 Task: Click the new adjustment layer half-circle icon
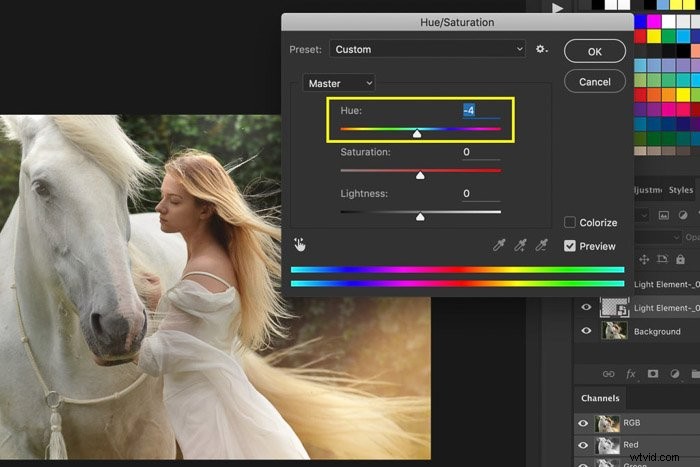[675, 373]
